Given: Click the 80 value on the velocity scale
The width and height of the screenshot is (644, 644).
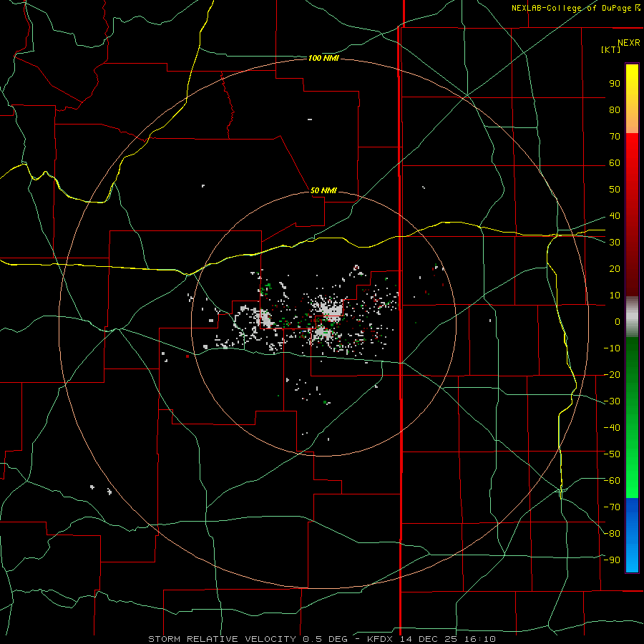Looking at the screenshot, I should point(615,110).
